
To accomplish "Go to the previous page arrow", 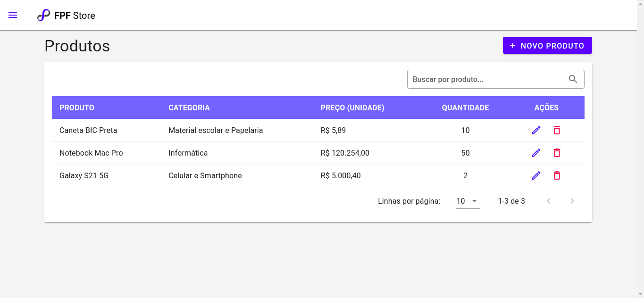I will (x=549, y=201).
